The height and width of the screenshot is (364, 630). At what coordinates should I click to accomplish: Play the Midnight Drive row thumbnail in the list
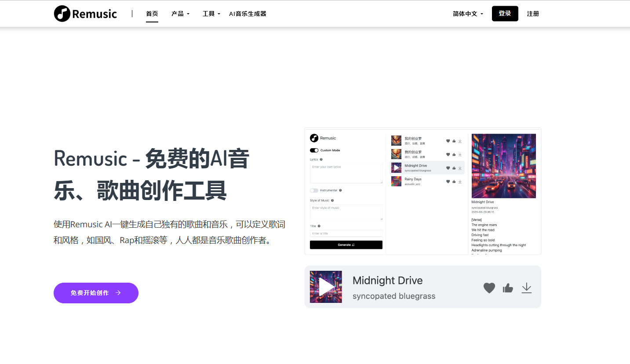click(396, 167)
